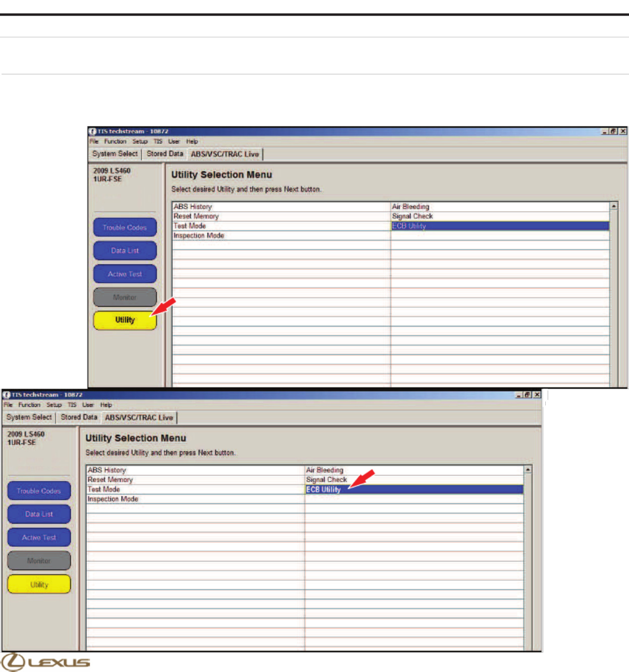Close the upper Techstream window

623,131
